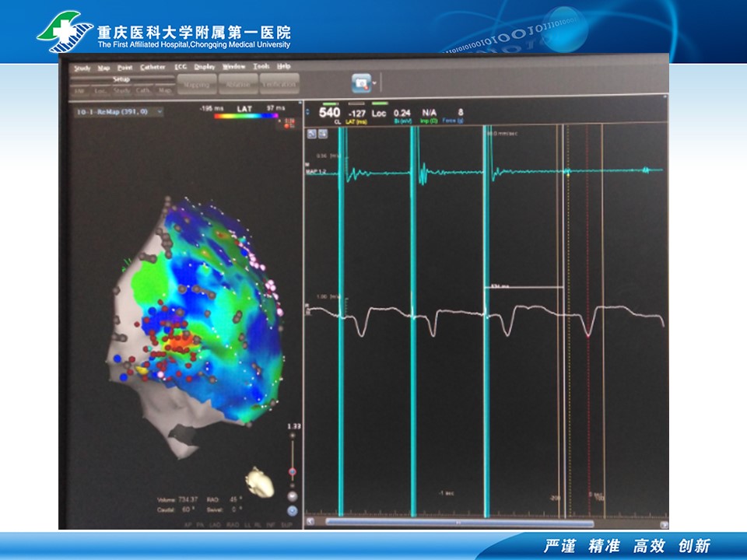Select the Map setup tab

(x=165, y=90)
